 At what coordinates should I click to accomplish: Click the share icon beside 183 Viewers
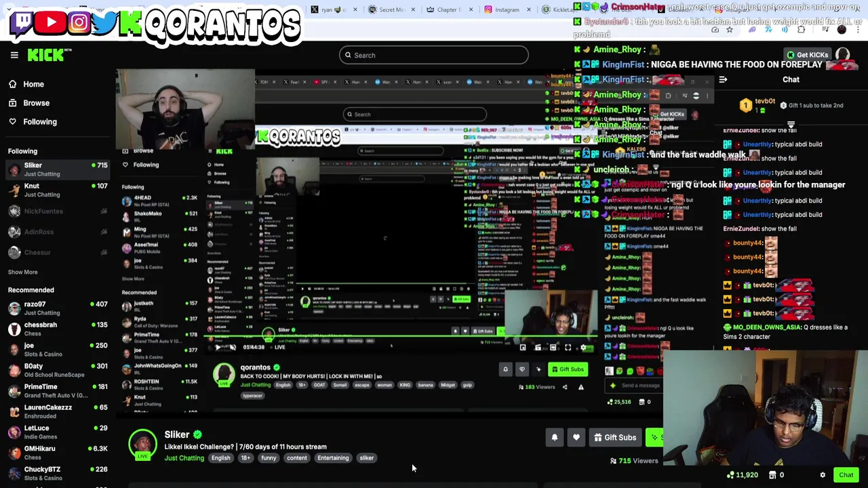pyautogui.click(x=564, y=387)
